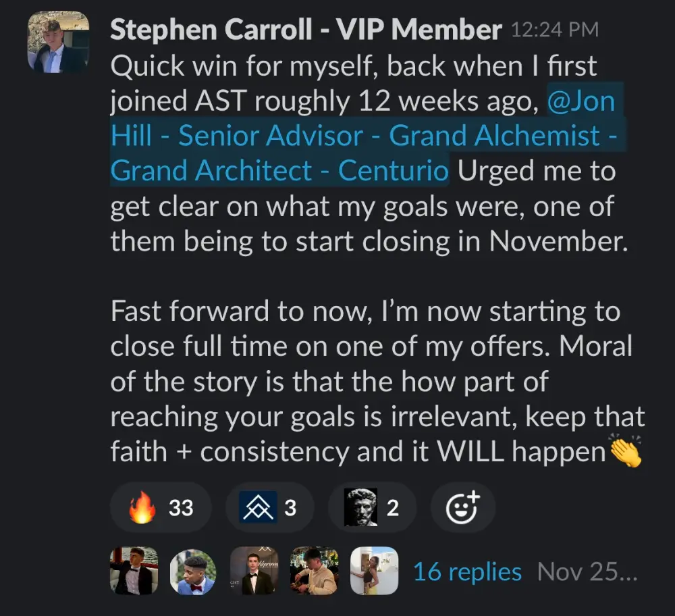Toggle the blue logo reaction with 3
This screenshot has height=616, width=675.
[269, 508]
